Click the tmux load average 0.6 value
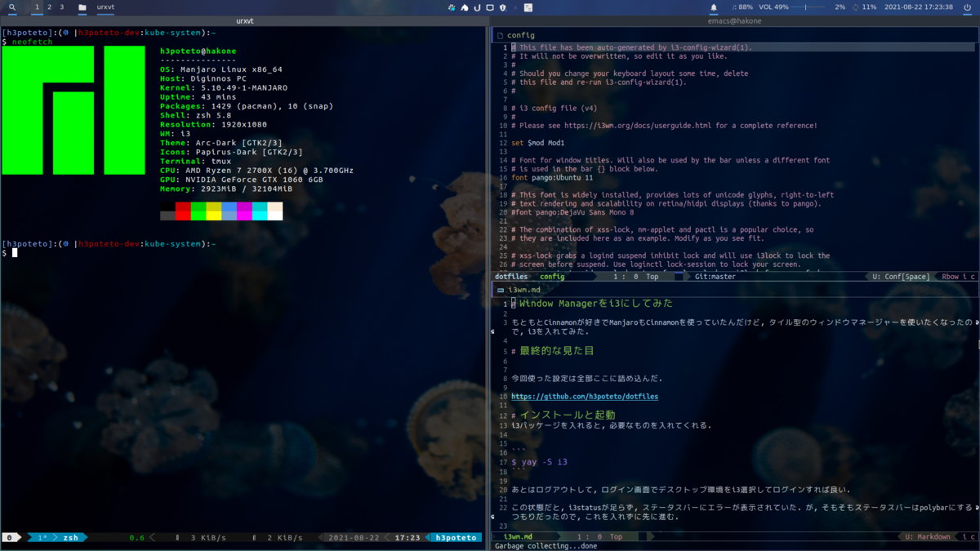Viewport: 980px width, 551px height. 136,538
